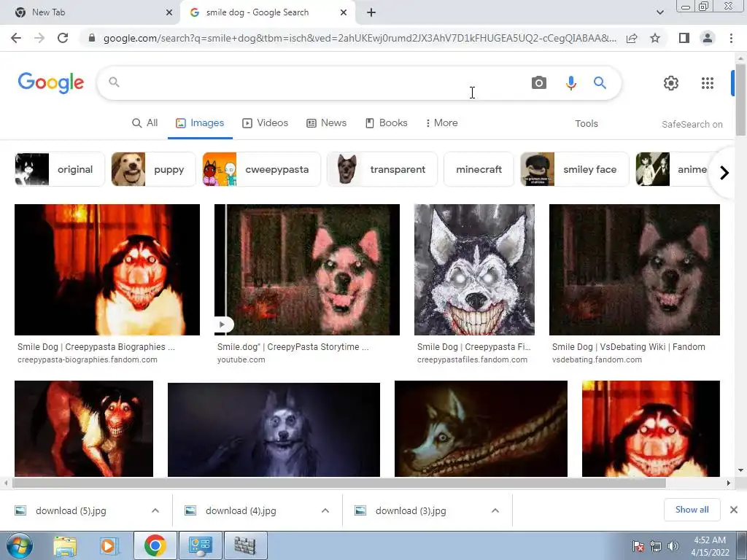
Task: Switch to the All results tab
Action: tap(145, 122)
